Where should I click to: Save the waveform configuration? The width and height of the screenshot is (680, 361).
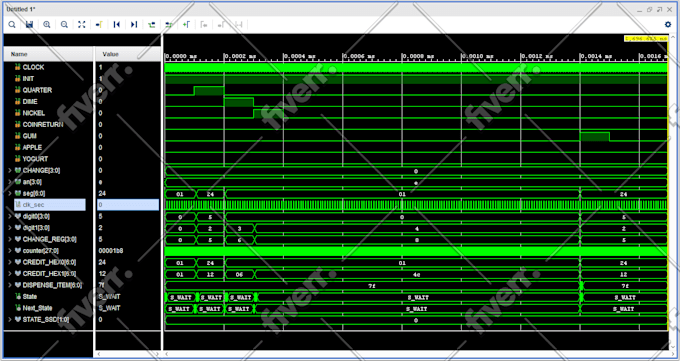click(x=29, y=25)
